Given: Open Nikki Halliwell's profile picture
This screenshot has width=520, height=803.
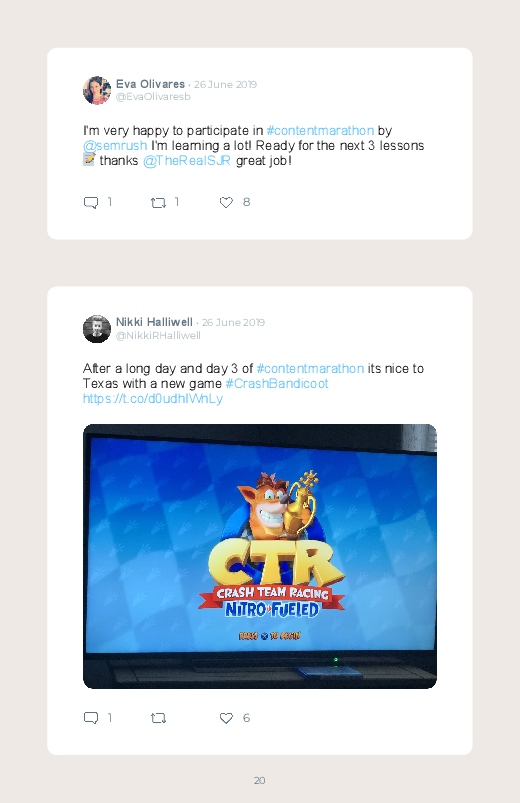Looking at the screenshot, I should (97, 329).
